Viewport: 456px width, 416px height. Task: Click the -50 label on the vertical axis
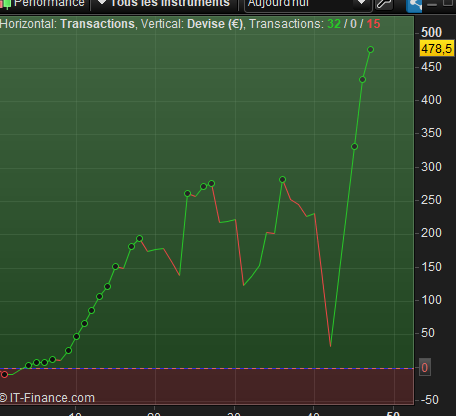click(429, 400)
